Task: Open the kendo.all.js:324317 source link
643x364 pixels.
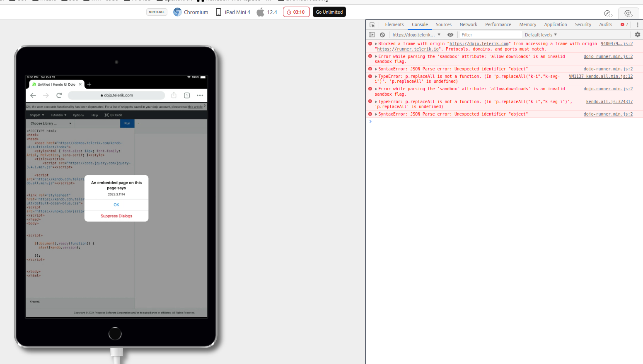Action: click(609, 101)
